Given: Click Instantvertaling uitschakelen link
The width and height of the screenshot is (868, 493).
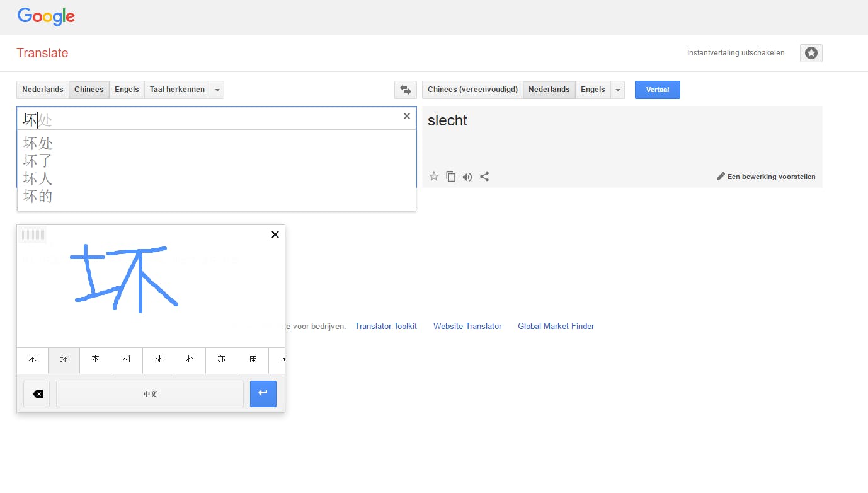Looking at the screenshot, I should (736, 53).
